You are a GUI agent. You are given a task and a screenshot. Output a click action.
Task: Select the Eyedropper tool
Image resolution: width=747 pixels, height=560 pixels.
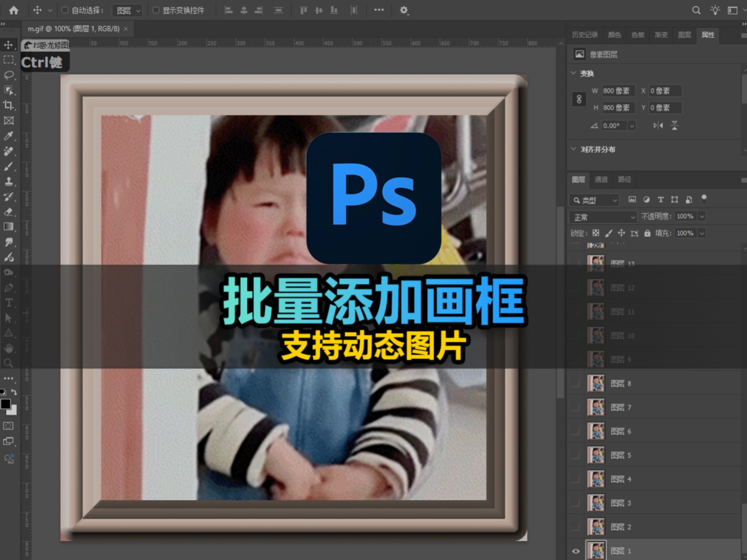[x=9, y=136]
